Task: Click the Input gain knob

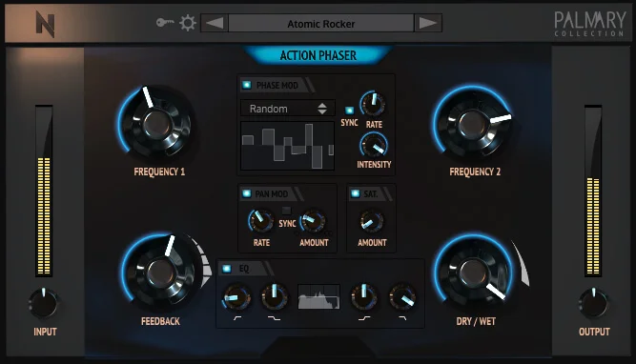Action: 44,303
